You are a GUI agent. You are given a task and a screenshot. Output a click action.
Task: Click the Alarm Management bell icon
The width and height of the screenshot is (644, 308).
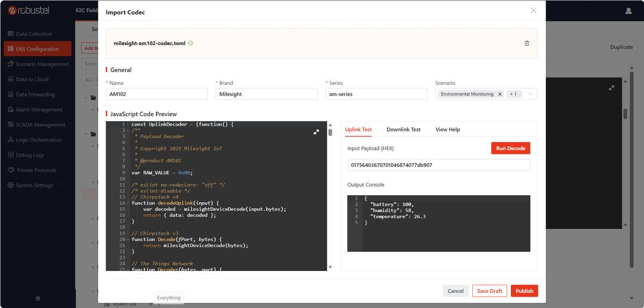(11, 109)
